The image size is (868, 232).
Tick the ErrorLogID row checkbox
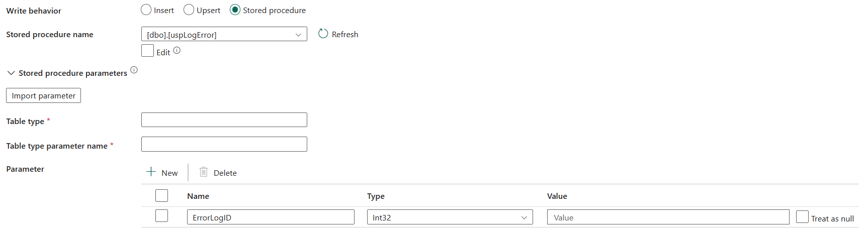[161, 216]
